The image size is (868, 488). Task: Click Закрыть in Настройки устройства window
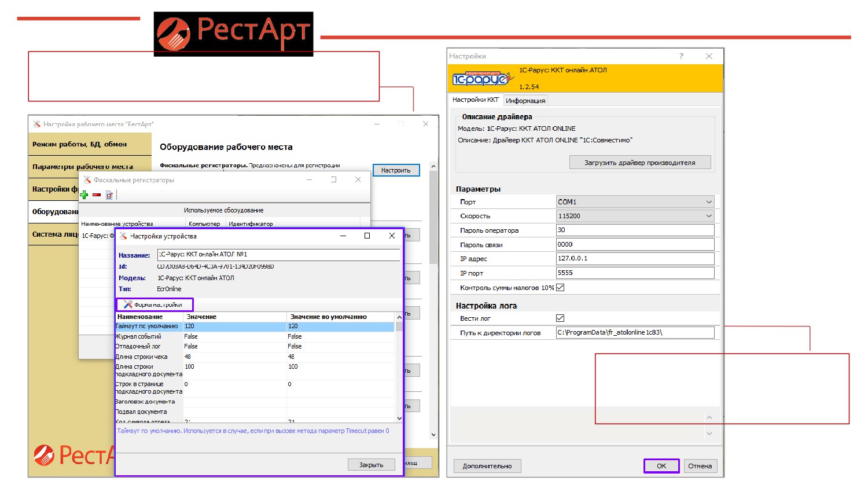(371, 465)
